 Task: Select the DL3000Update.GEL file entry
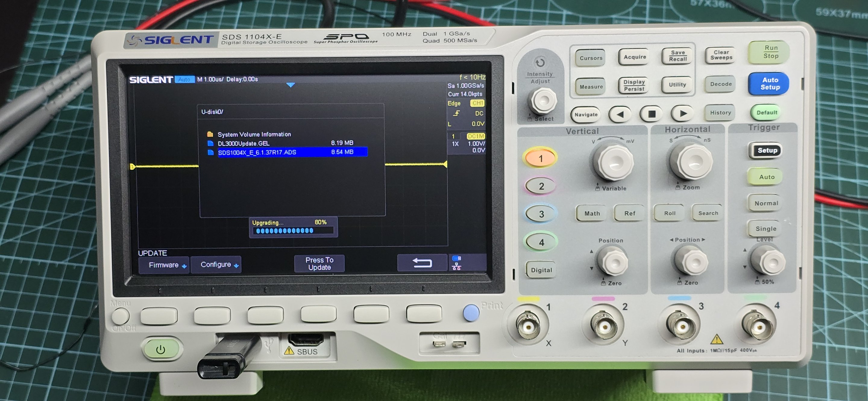click(x=243, y=143)
